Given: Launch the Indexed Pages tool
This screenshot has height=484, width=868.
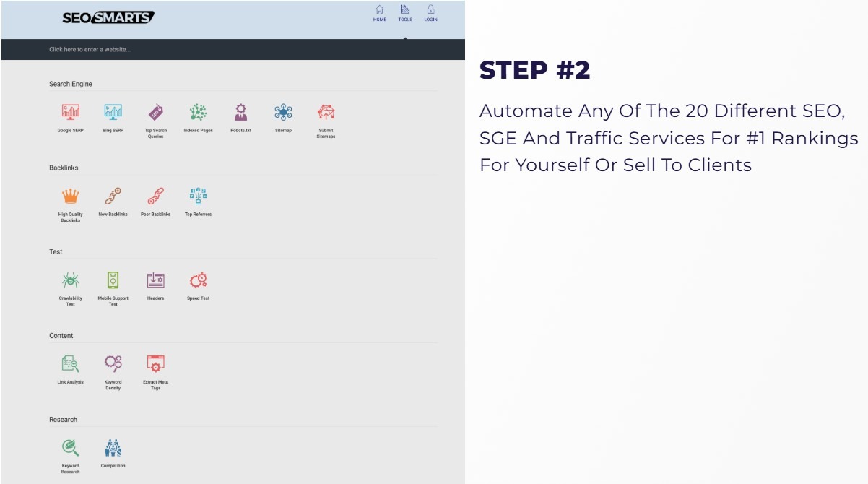Looking at the screenshot, I should point(198,112).
